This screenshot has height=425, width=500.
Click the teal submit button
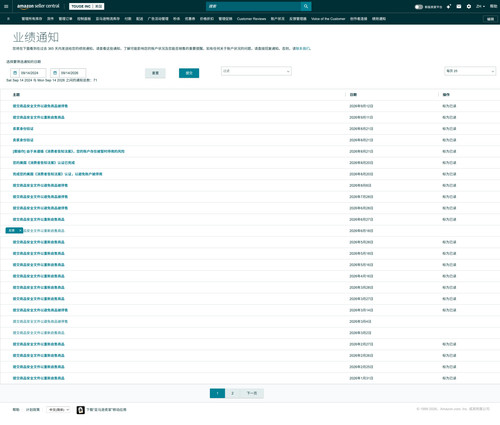pyautogui.click(x=189, y=73)
